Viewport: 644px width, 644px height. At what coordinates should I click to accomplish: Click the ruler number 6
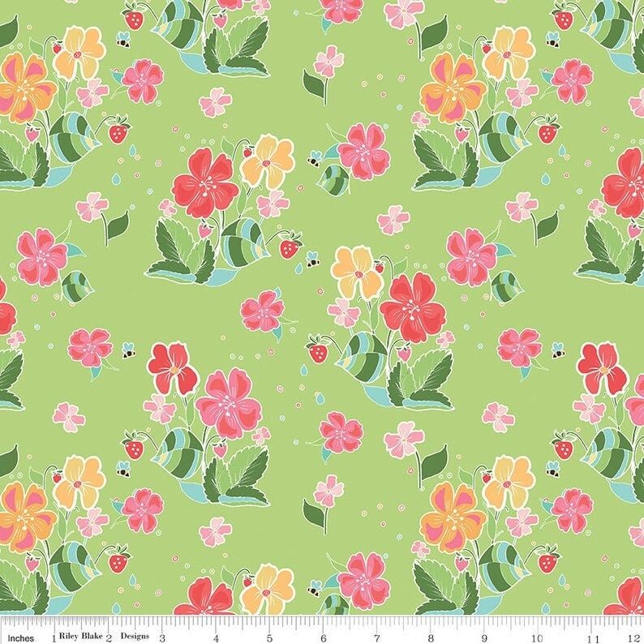point(324,638)
